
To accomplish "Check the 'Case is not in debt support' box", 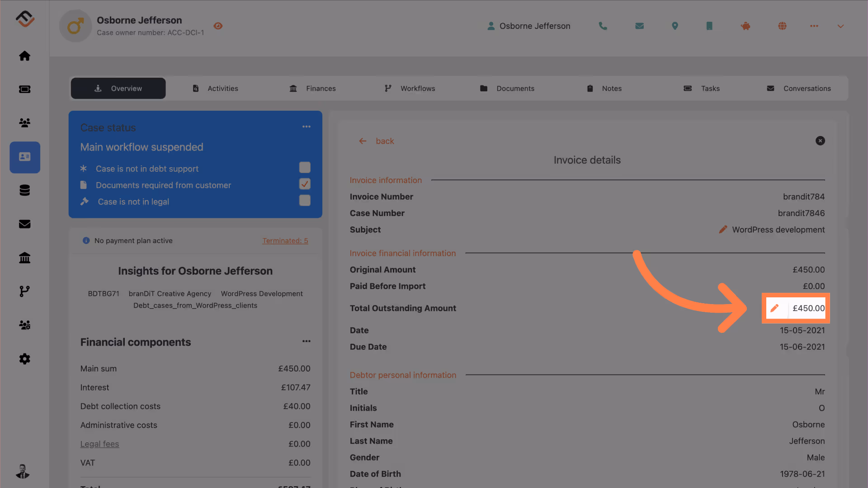I will (305, 168).
